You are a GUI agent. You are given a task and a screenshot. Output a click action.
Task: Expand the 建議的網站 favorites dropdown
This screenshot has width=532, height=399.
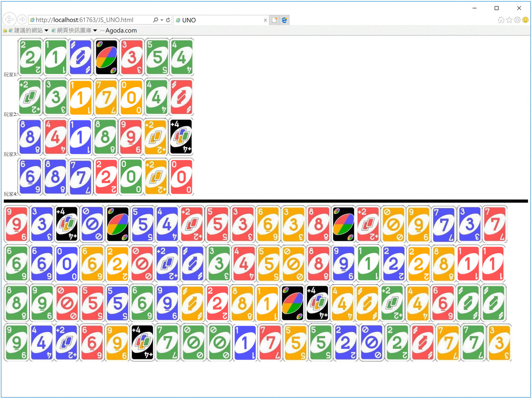coord(46,31)
